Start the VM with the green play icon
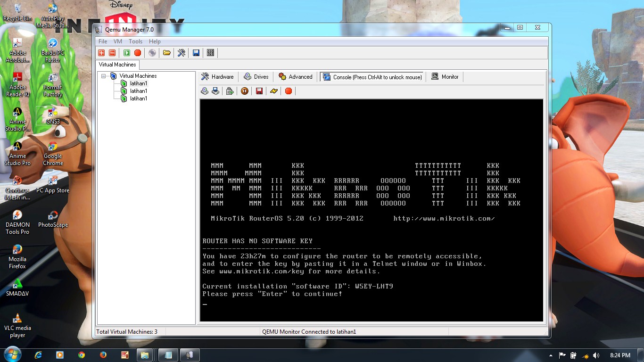The image size is (644, 362). (127, 53)
